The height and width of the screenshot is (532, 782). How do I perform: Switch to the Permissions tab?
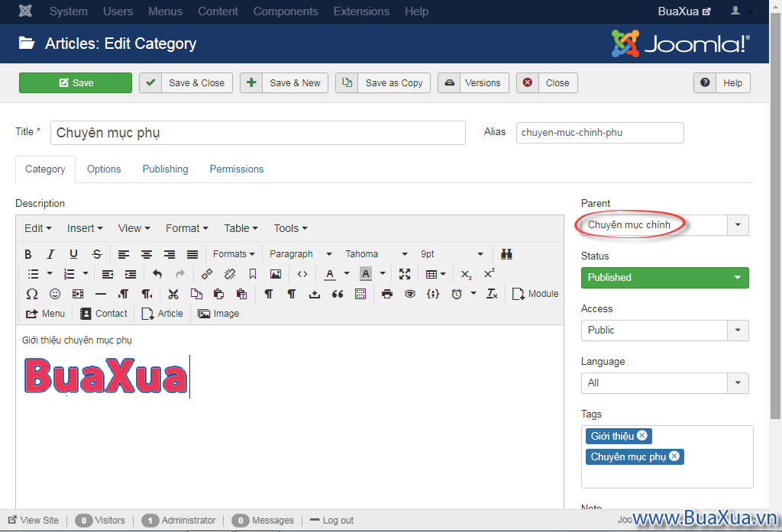pos(237,169)
